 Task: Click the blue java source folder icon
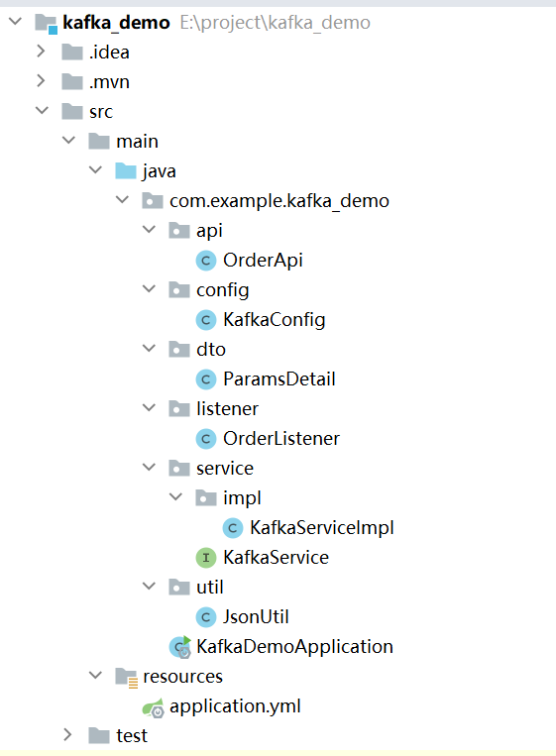(126, 171)
